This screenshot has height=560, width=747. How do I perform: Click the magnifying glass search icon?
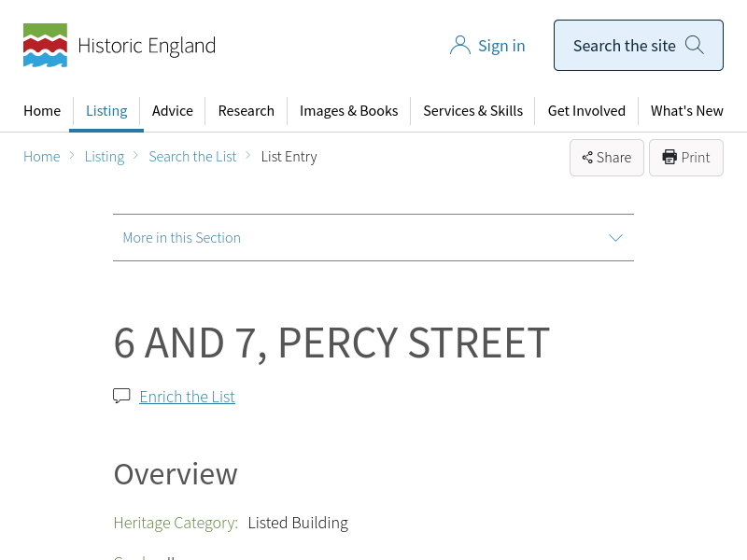point(695,45)
